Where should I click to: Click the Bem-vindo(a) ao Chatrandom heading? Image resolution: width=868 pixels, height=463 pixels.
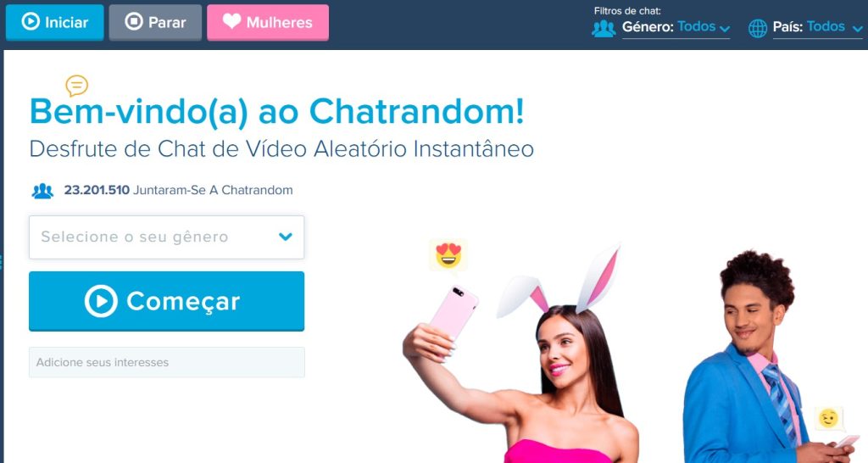click(x=277, y=112)
